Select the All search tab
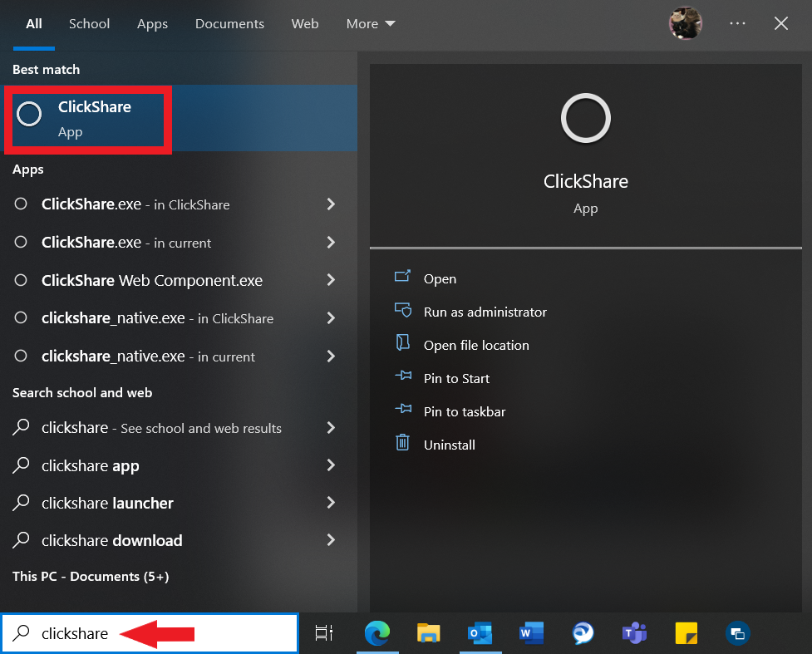 tap(34, 24)
